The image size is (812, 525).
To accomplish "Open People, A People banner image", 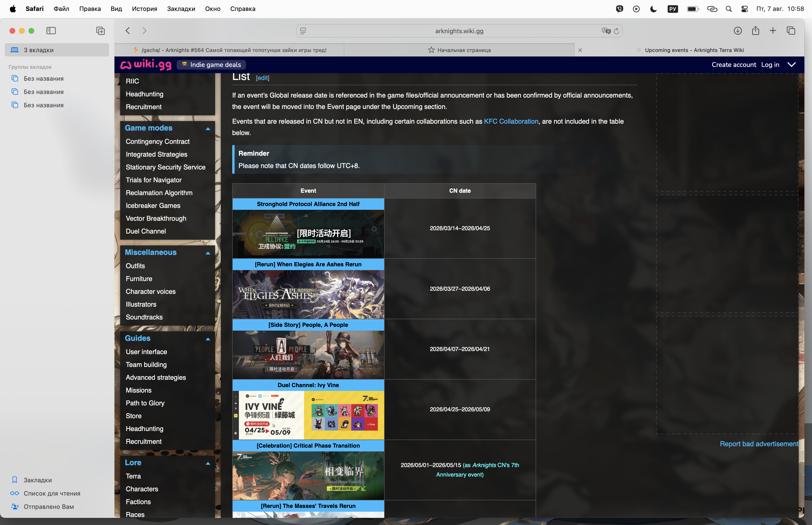I will [x=308, y=355].
